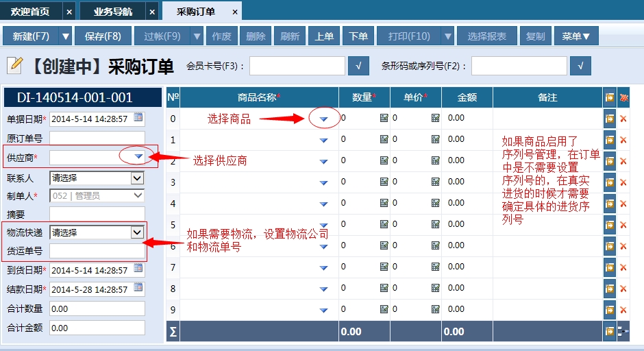644x351 pixels.
Task: Open product selector dropdown in row 4
Action: point(323,204)
